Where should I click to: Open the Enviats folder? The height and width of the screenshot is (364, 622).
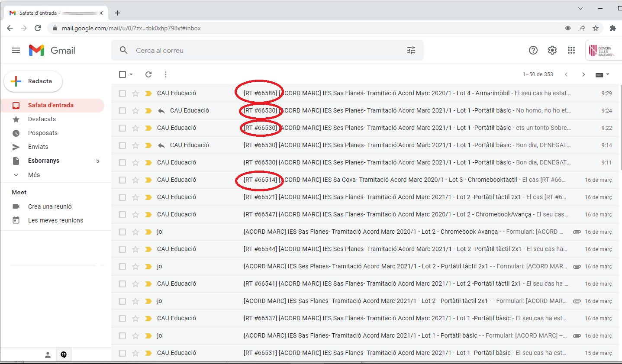pyautogui.click(x=38, y=147)
